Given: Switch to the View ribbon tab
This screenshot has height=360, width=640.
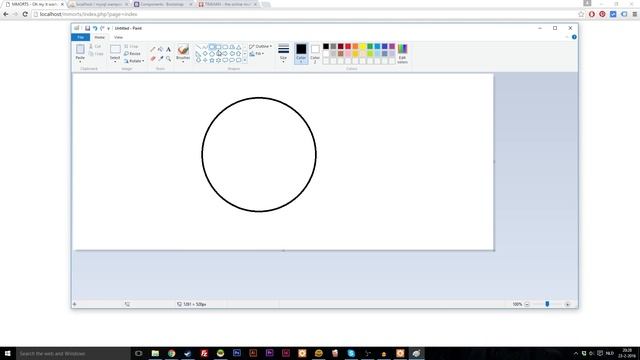Looking at the screenshot, I should (x=118, y=37).
